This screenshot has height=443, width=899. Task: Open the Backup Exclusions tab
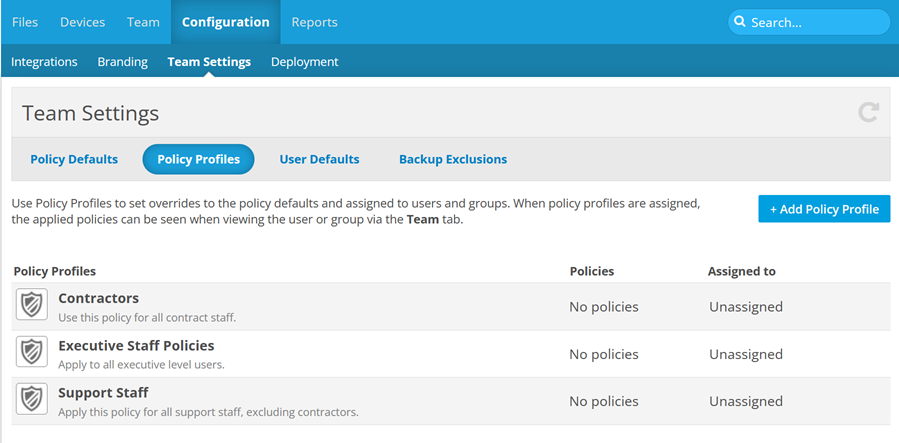[x=452, y=159]
